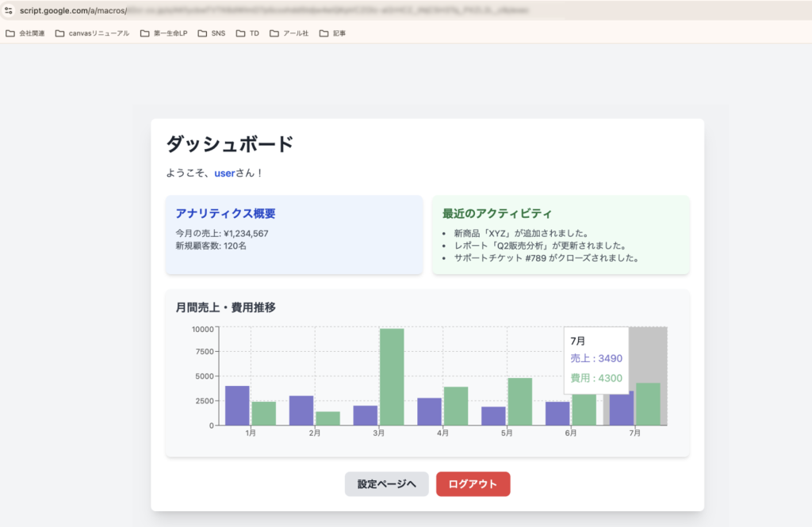Open the 会社関連 bookmark folder

pyautogui.click(x=25, y=33)
